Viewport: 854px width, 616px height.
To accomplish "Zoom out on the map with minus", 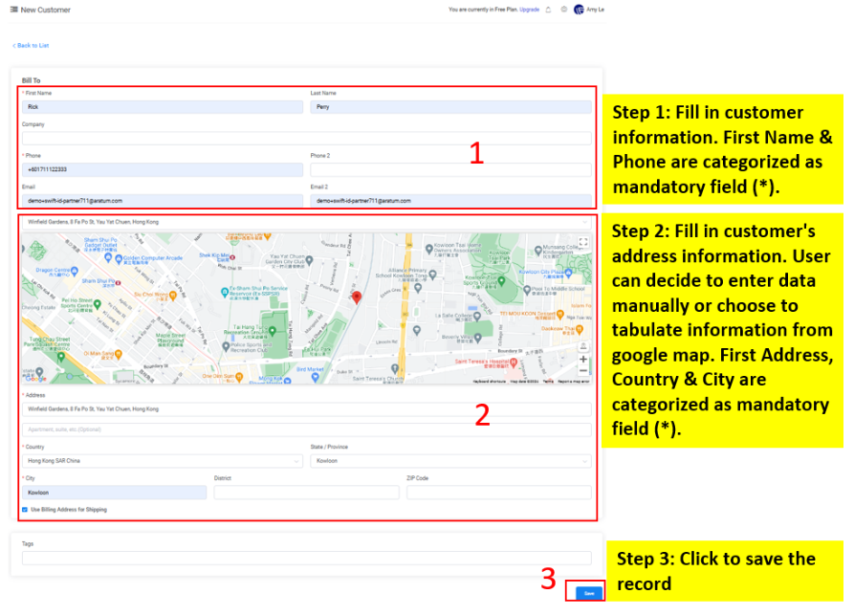I will coord(582,370).
